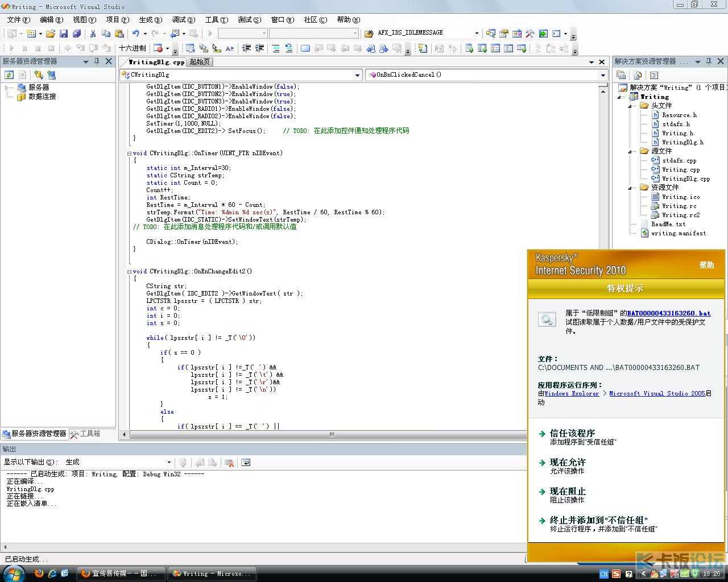
Task: Click the 帮助 link in Kaspersky popup
Action: point(706,265)
